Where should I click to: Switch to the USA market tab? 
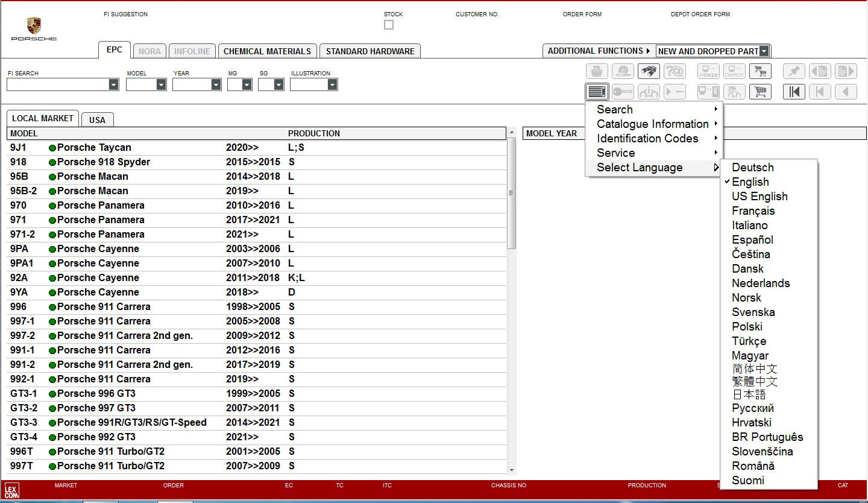(x=97, y=119)
